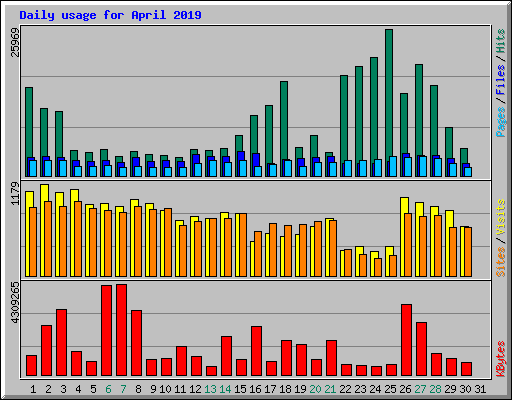
Task: Click the cyan 'Pages' legend label
Action: [x=500, y=122]
